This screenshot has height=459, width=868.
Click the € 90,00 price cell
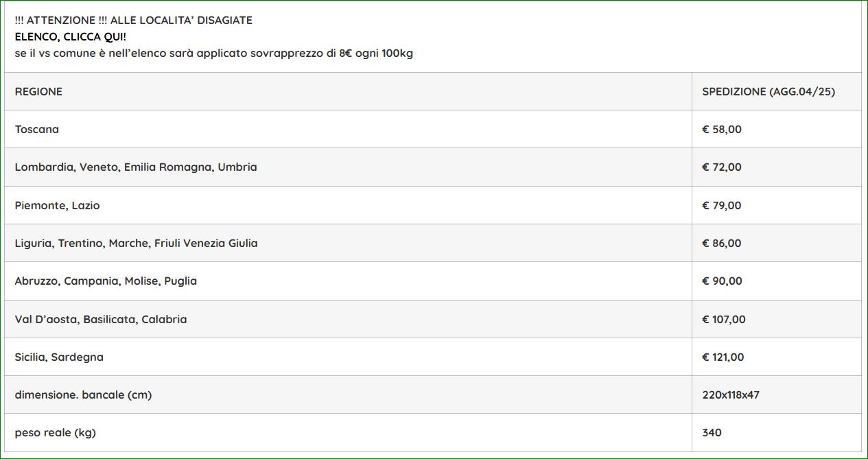[776, 281]
